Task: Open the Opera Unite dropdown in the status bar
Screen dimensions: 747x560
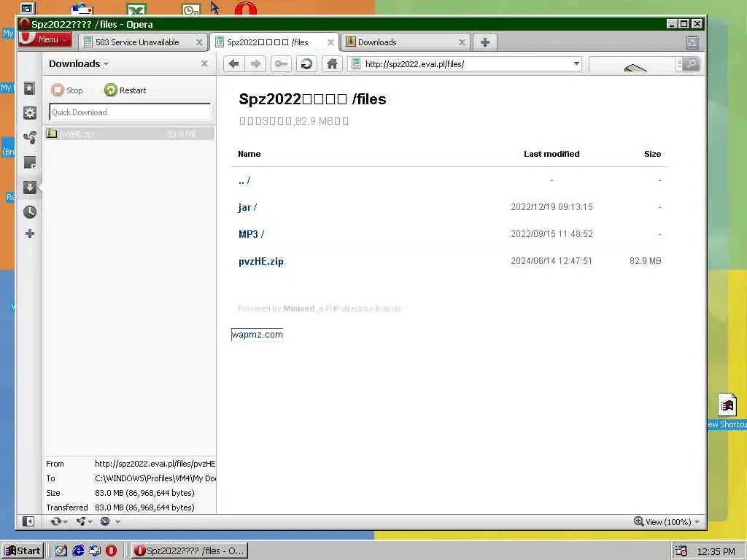Action: tap(84, 521)
